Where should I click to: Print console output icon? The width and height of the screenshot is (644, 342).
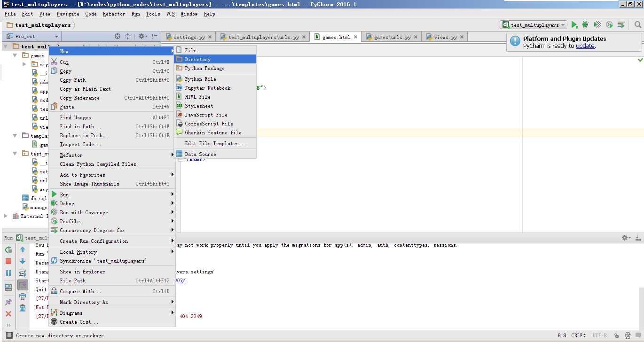coord(23,296)
